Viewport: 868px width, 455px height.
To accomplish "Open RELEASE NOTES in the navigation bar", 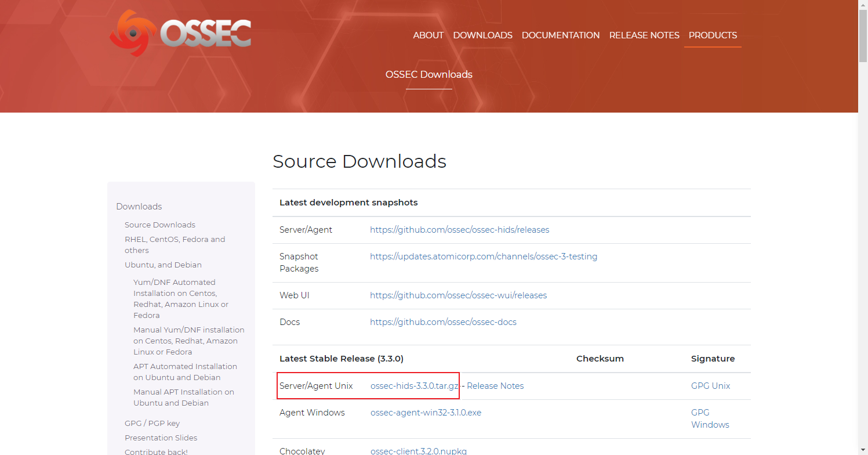I will pyautogui.click(x=644, y=35).
